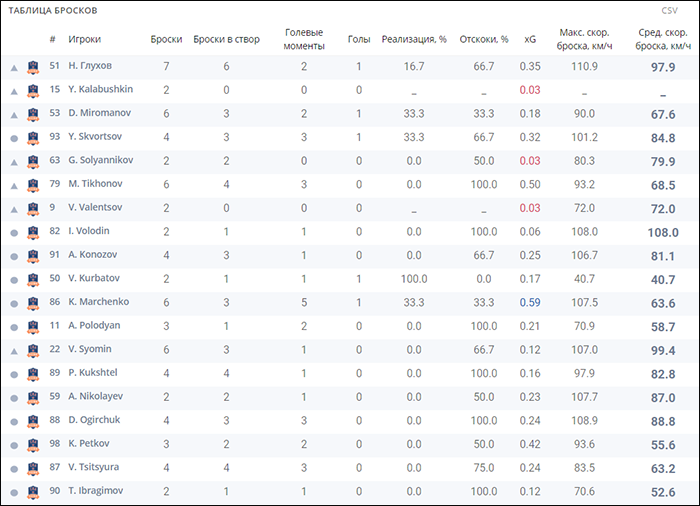
Task: Sort by Реализация, % column header
Action: point(414,39)
